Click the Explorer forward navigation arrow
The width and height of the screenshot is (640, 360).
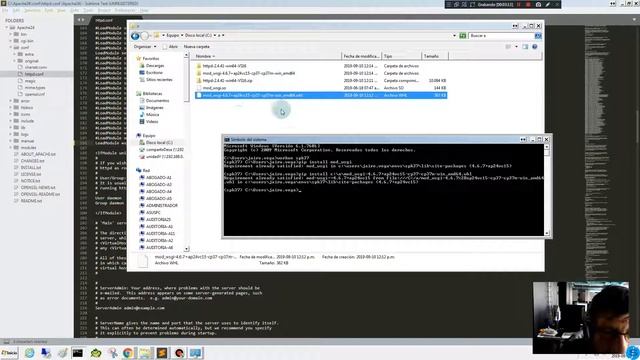(144, 36)
